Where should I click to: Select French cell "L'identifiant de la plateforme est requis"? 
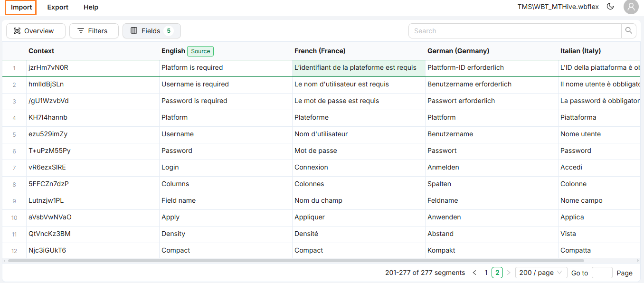click(355, 67)
